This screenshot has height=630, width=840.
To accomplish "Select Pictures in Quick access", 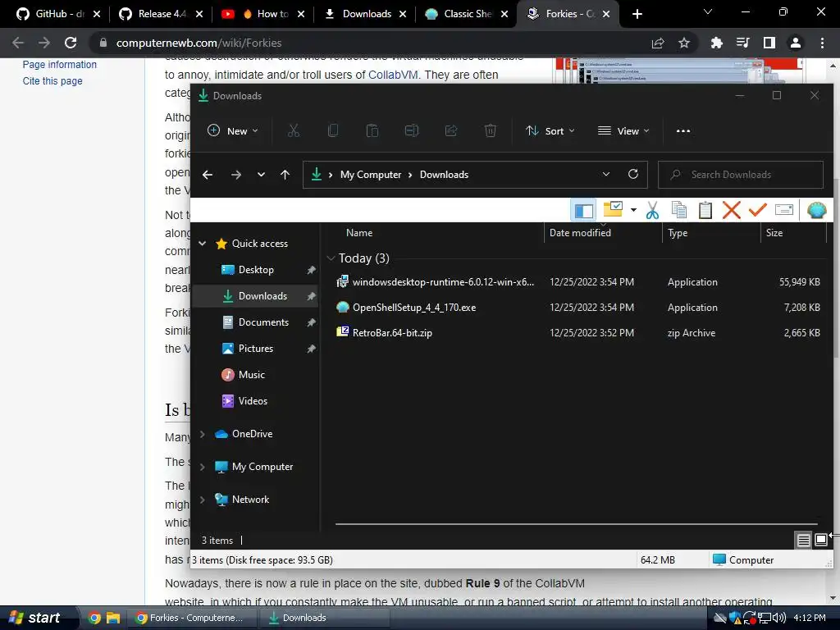I will (256, 348).
